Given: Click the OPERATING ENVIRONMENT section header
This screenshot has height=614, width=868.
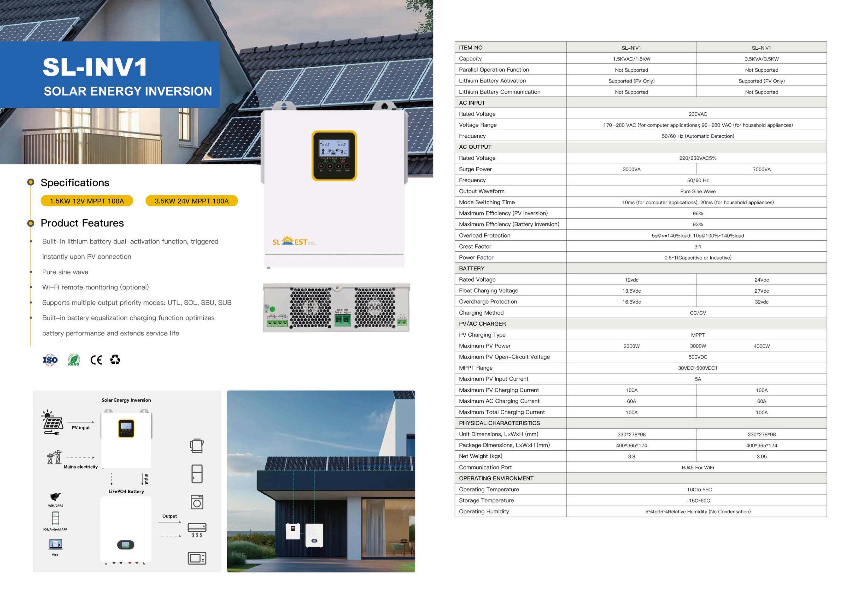Looking at the screenshot, I should 510,478.
